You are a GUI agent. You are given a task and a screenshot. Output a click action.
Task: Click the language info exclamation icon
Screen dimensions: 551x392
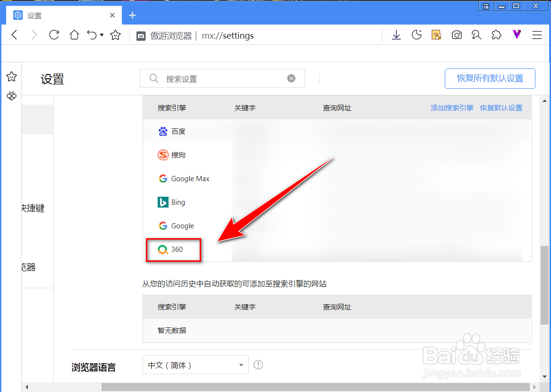tap(258, 365)
